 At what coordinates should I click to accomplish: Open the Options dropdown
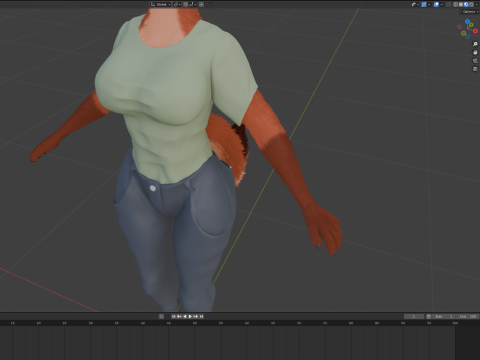pyautogui.click(x=470, y=12)
